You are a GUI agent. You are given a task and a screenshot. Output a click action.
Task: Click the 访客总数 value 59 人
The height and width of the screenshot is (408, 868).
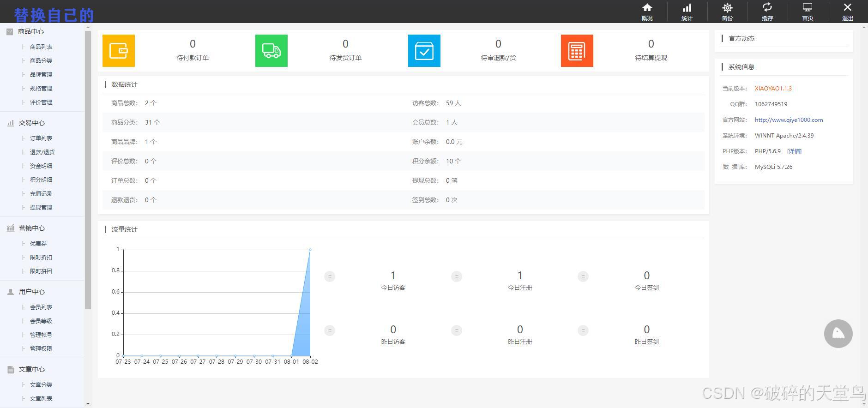point(453,103)
